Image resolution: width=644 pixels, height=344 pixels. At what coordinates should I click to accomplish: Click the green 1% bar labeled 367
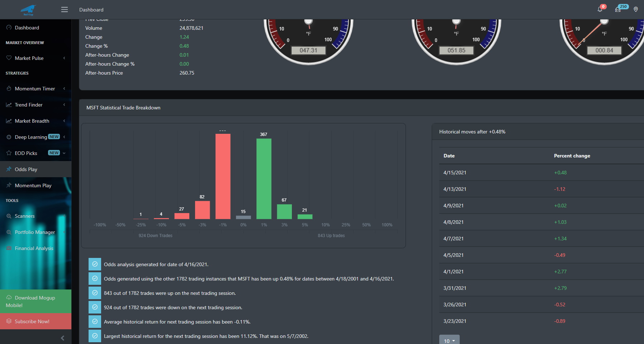[x=264, y=179]
